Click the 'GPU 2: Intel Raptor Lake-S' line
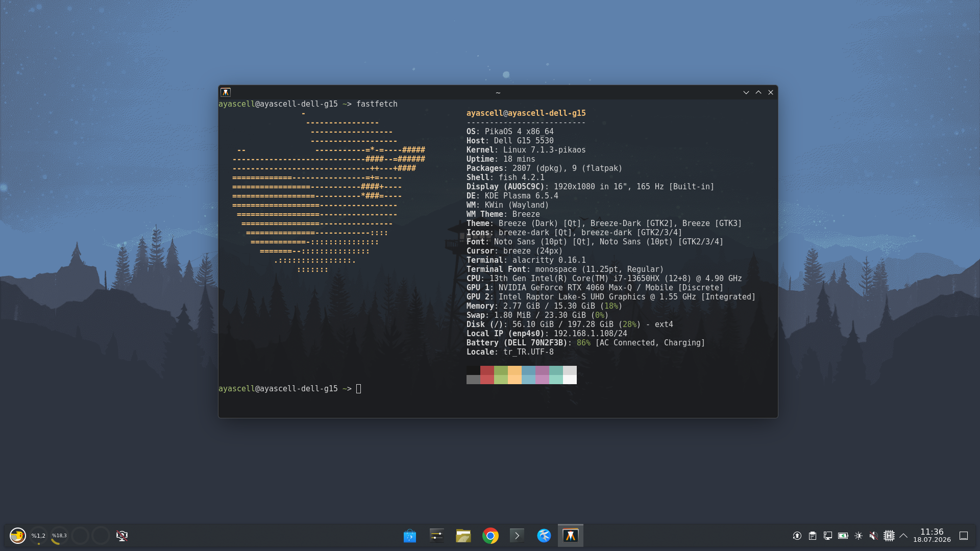Screen dimensions: 980x551 (x=611, y=297)
